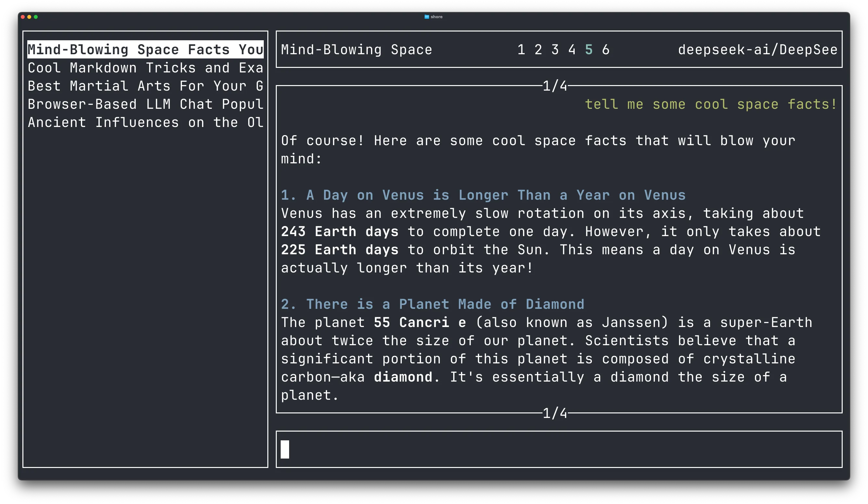The width and height of the screenshot is (868, 504).
Task: Select the "Ancient Influences" conversation
Action: coord(145,122)
